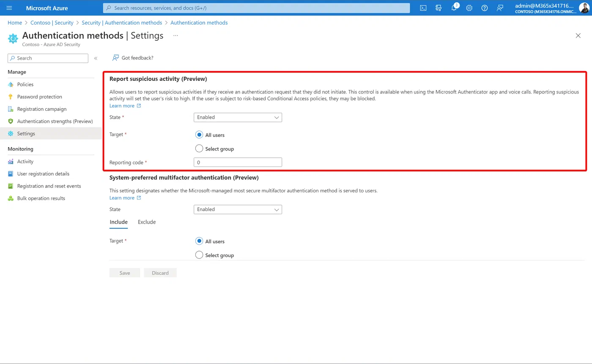This screenshot has width=592, height=364.
Task: Open Security | Authentication methods breadcrumb
Action: click(x=122, y=23)
